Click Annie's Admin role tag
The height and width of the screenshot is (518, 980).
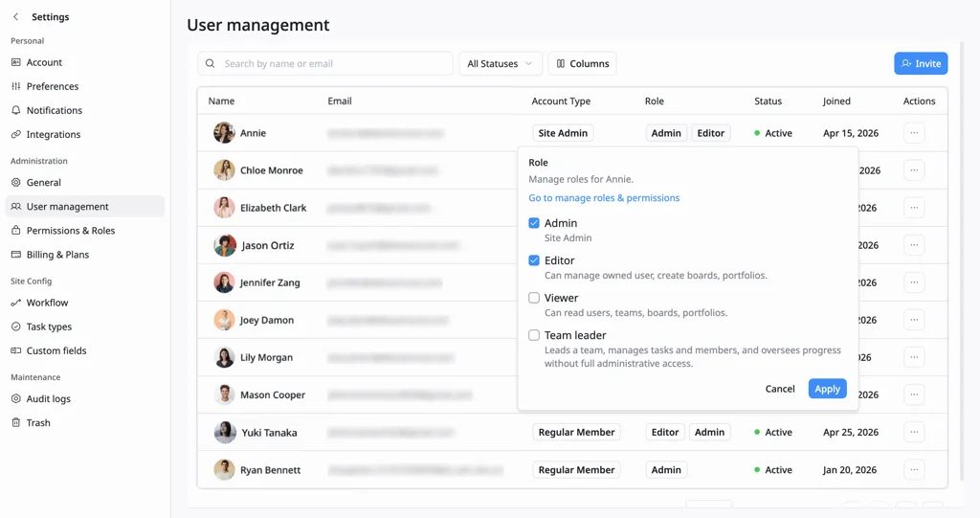666,133
